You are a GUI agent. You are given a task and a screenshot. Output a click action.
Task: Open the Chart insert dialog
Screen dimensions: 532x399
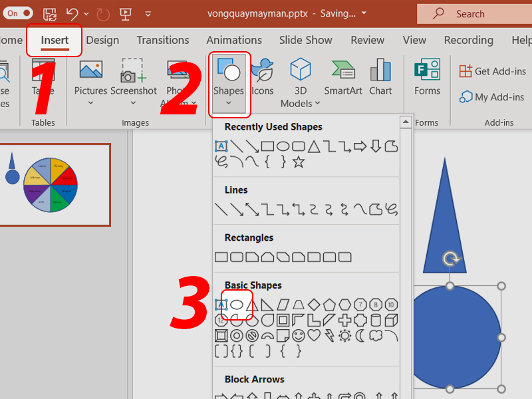point(380,78)
